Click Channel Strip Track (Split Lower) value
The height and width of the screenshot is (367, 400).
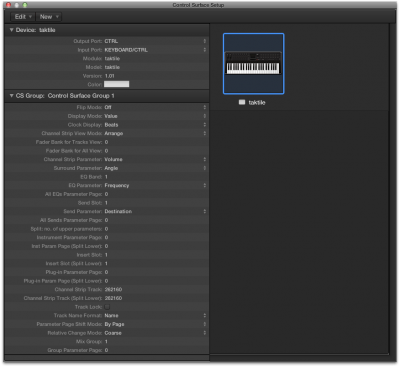pos(113,298)
